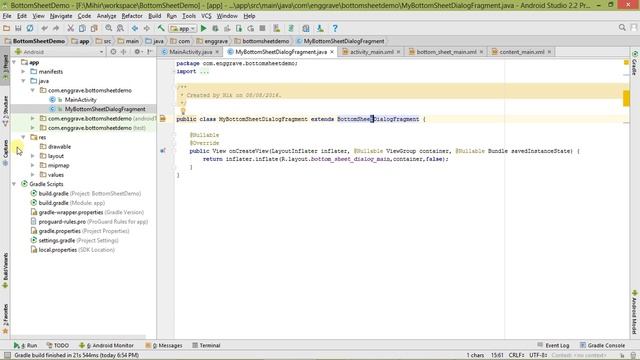Click the SDK Manager download icon
The height and width of the screenshot is (360, 640).
(320, 28)
